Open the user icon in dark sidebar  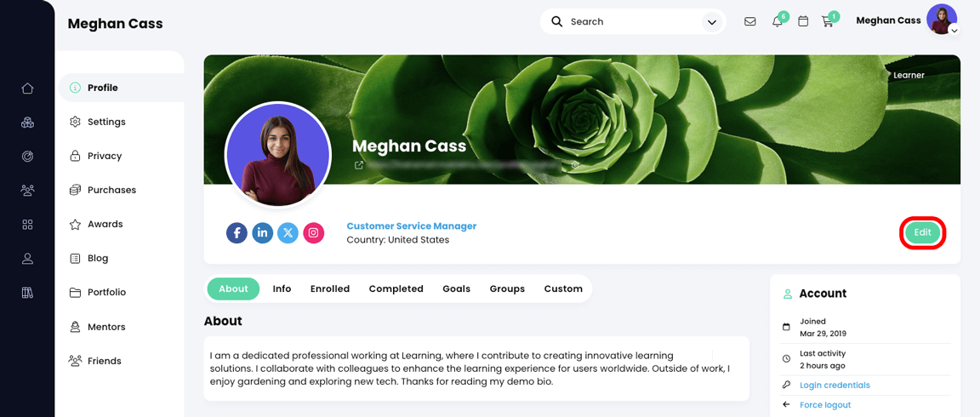tap(27, 258)
